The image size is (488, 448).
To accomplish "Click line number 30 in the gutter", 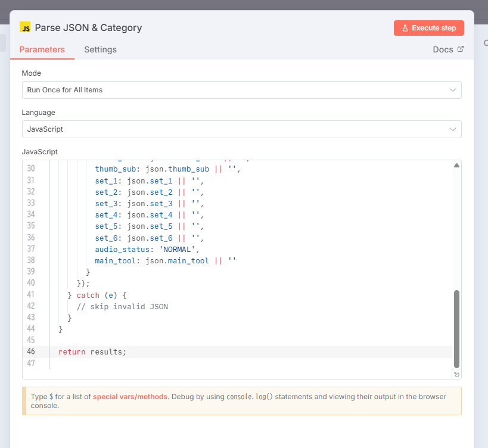I will tap(31, 169).
